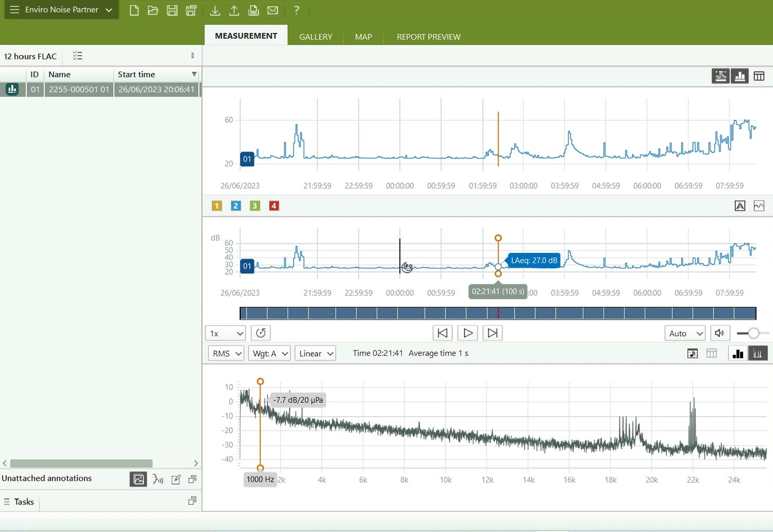This screenshot has width=773, height=532.
Task: Export data with upload arrow icon
Action: pyautogui.click(x=234, y=10)
